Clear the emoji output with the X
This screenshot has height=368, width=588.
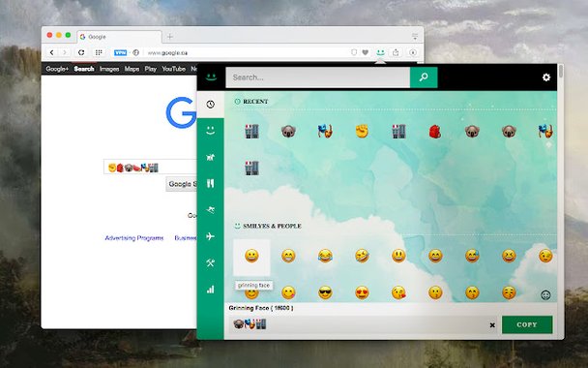point(492,325)
